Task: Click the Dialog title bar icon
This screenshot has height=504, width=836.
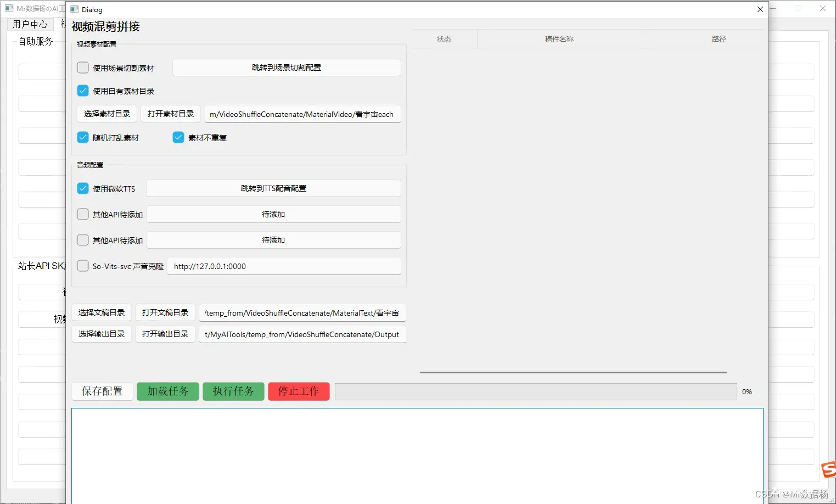Action: [x=75, y=9]
